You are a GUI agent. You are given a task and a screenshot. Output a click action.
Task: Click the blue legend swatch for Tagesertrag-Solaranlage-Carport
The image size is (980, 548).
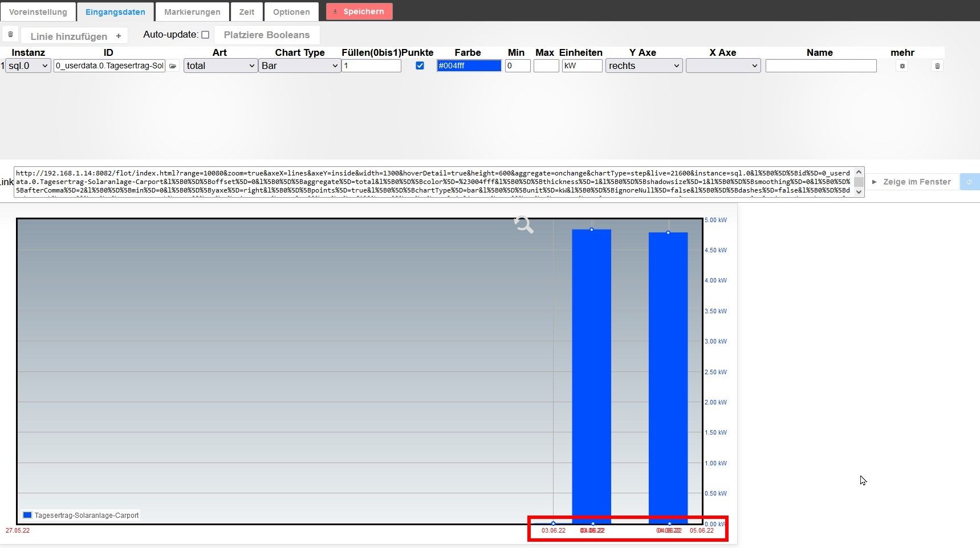click(27, 515)
